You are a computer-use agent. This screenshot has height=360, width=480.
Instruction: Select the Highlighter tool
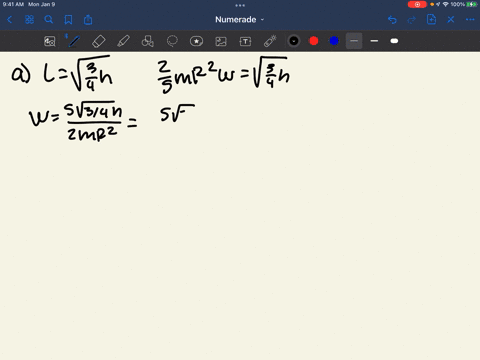tap(123, 41)
